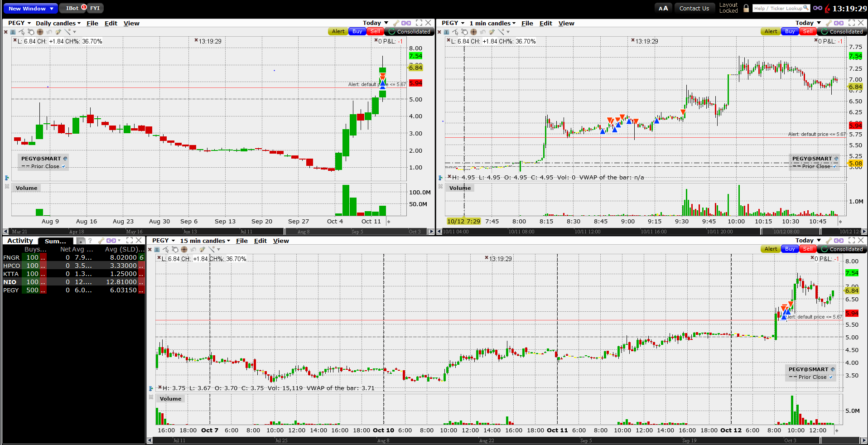868x445 pixels.
Task: Click the add-study icon in daily chart toolbar
Action: [x=58, y=32]
